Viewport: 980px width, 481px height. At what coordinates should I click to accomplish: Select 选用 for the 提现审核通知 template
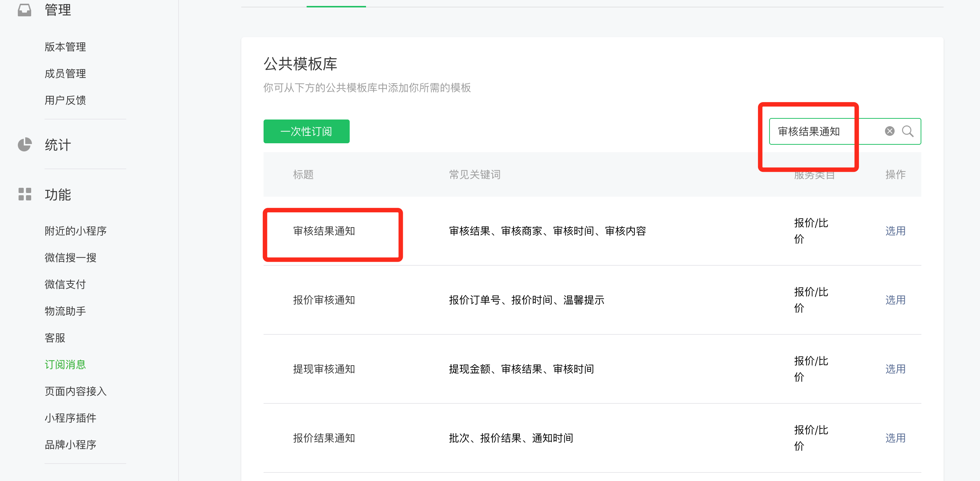pyautogui.click(x=895, y=369)
